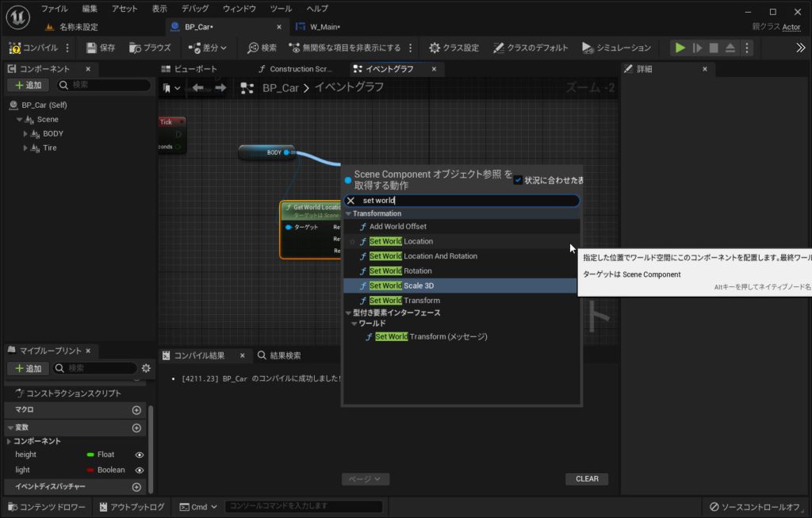Viewport: 812px width, 518px height.
Task: Expand the Tire component
Action: click(25, 148)
